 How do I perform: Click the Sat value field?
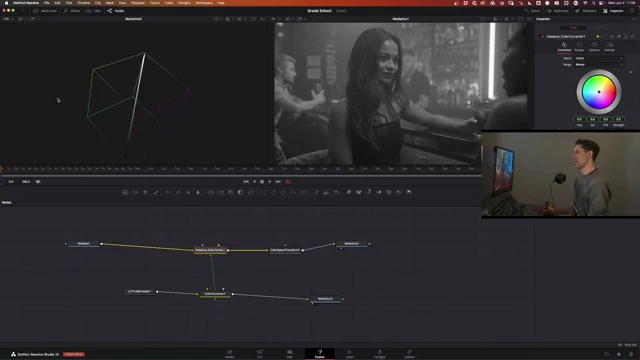(592, 119)
